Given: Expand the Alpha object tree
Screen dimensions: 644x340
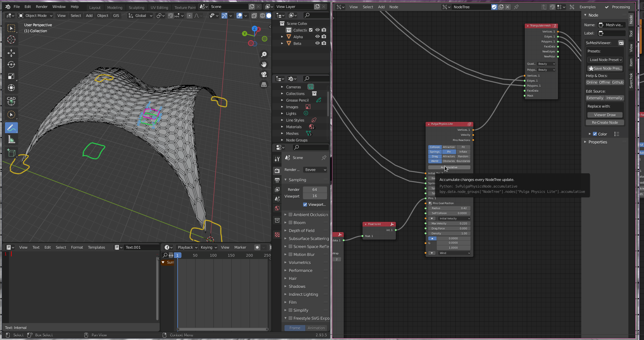Looking at the screenshot, I should click(x=282, y=37).
